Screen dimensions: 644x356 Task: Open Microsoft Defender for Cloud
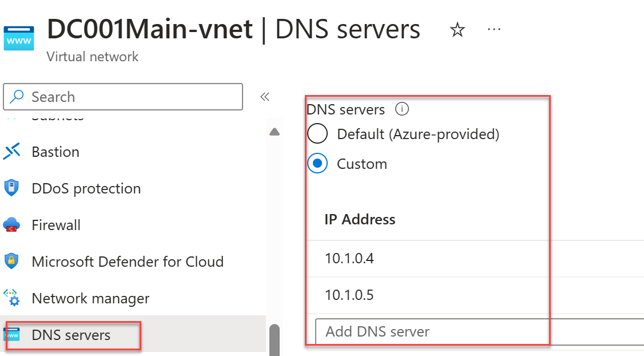128,262
